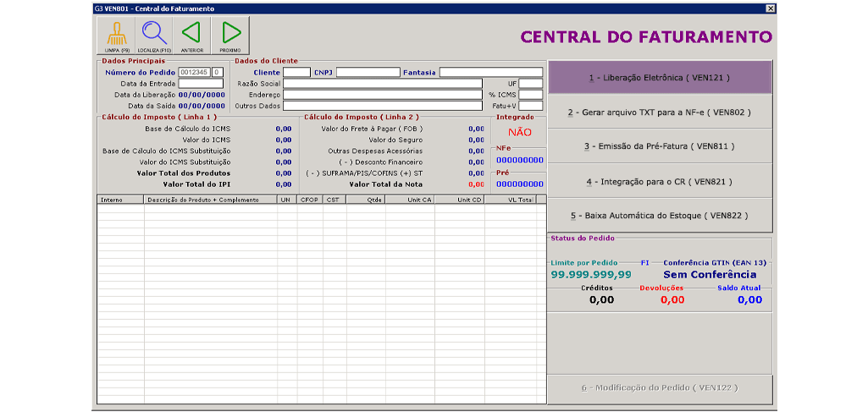Go to the Anterior record arrow

pyautogui.click(x=191, y=36)
